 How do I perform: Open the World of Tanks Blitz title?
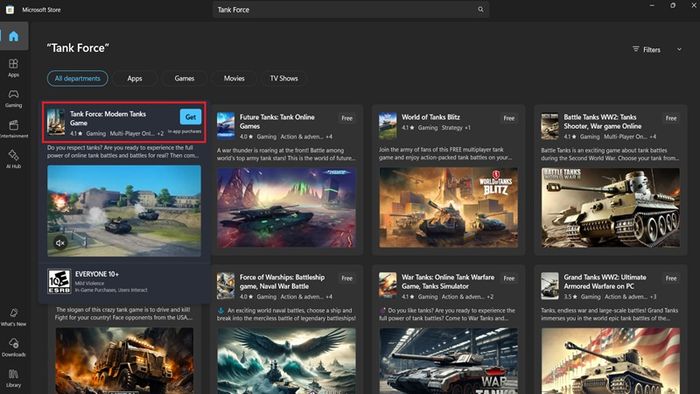click(x=431, y=117)
